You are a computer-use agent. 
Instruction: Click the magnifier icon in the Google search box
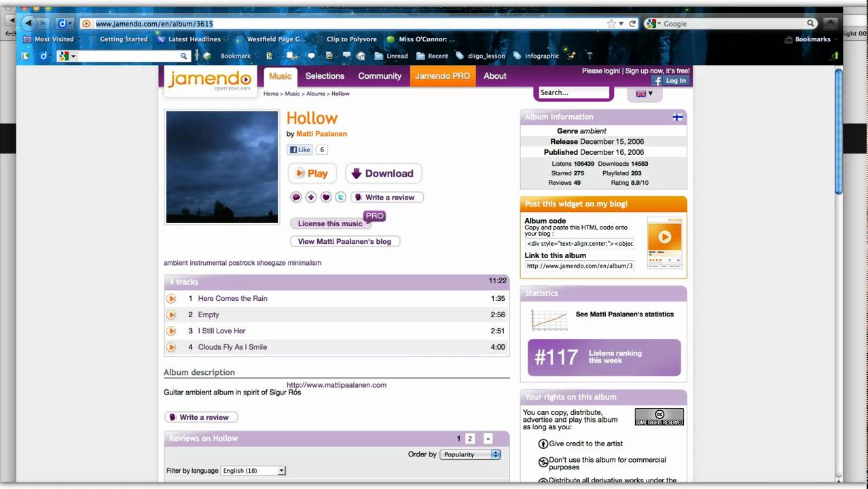click(811, 23)
